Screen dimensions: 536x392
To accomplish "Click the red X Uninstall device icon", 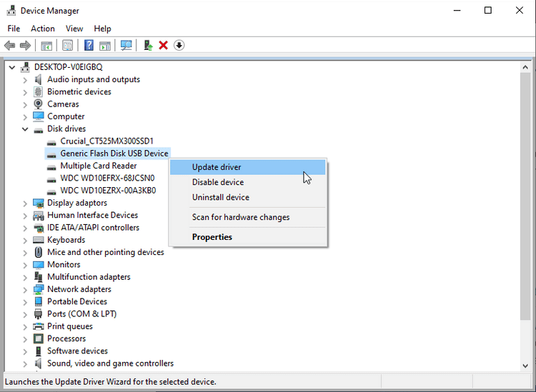I will pos(164,45).
